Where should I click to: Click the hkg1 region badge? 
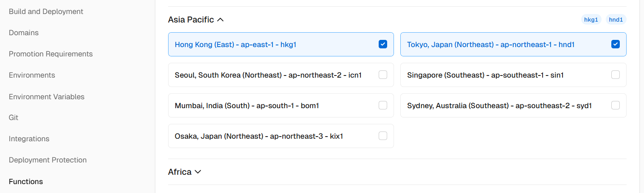point(591,20)
